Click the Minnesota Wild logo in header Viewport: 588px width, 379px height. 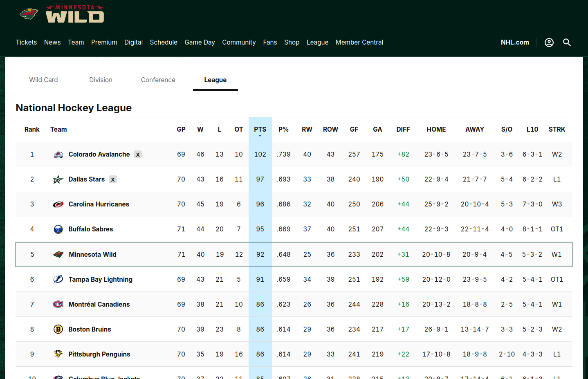coord(62,14)
